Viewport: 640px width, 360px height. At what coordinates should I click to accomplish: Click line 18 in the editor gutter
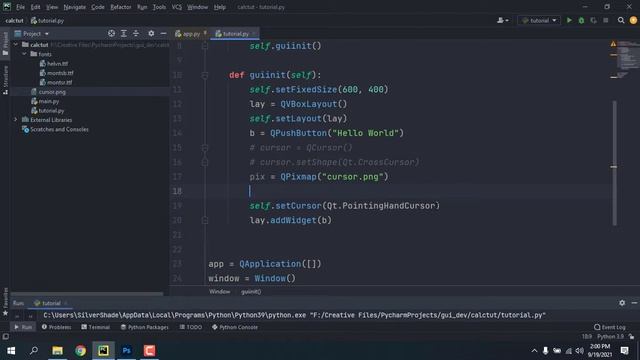coord(177,191)
